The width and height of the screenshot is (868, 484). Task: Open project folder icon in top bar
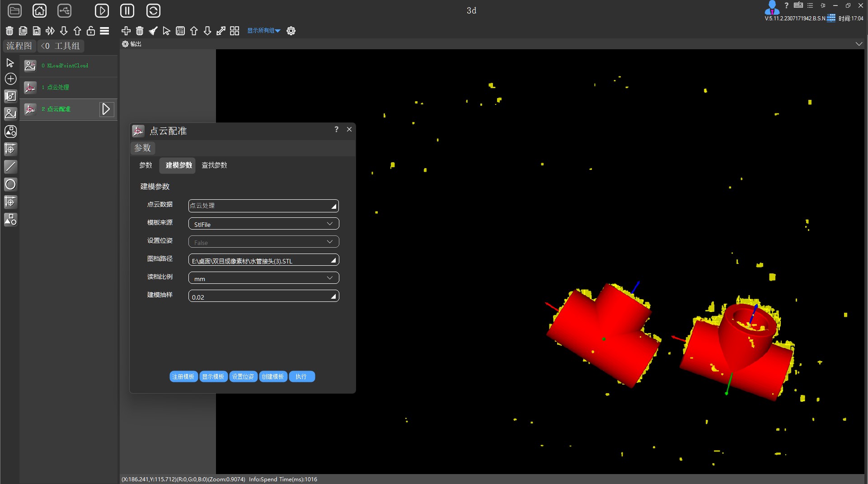(x=14, y=10)
